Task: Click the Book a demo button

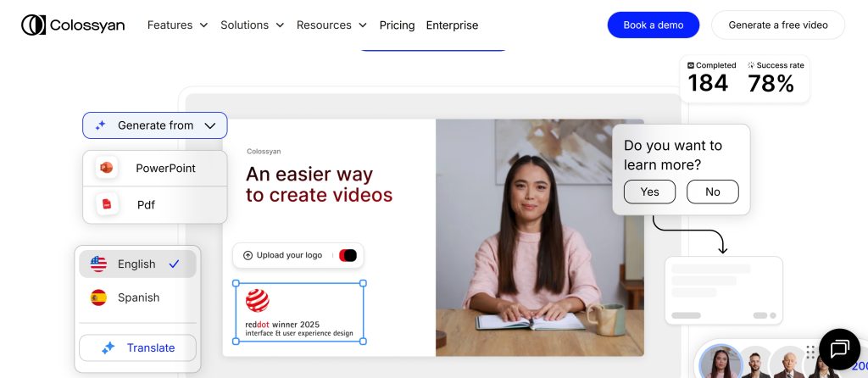Action: 653,25
